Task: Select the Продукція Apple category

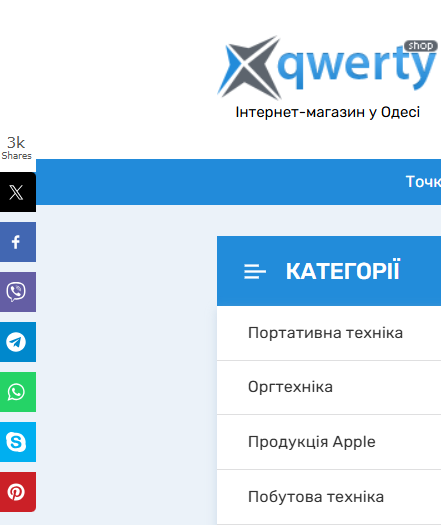Action: (x=329, y=442)
